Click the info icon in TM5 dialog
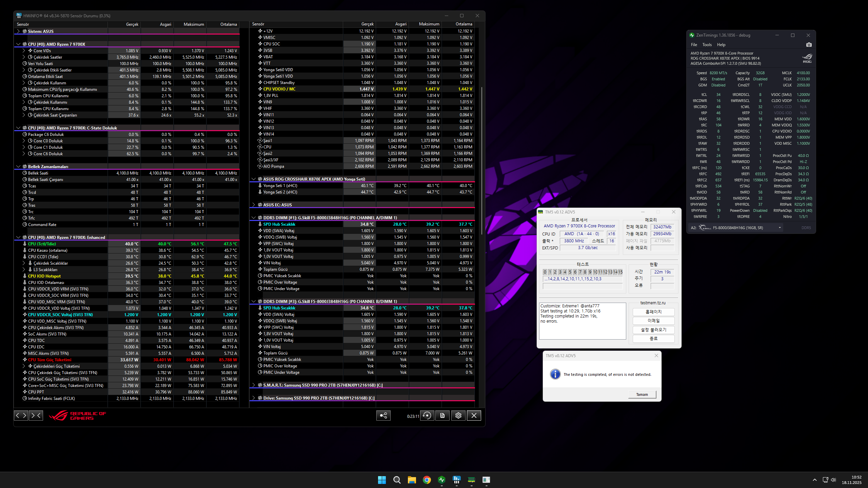868x488 pixels. [x=555, y=374]
